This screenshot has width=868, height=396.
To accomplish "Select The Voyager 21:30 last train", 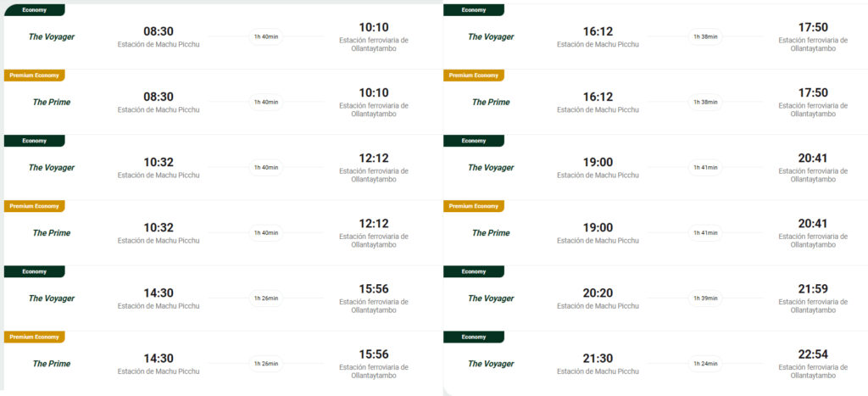I will coord(655,363).
